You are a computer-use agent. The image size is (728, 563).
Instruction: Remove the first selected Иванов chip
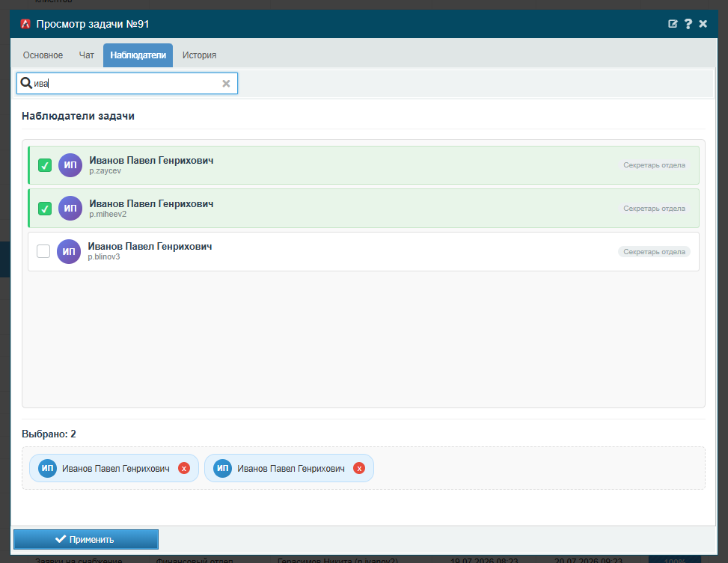pos(184,468)
